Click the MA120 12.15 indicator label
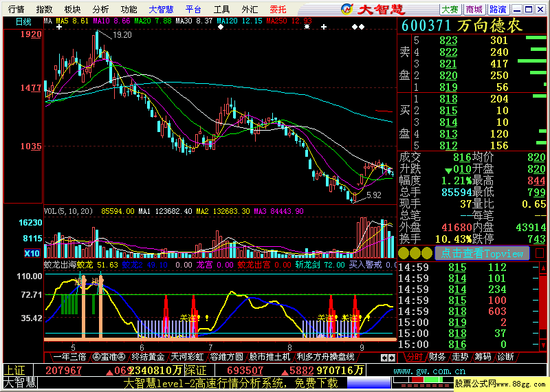 tap(239, 21)
